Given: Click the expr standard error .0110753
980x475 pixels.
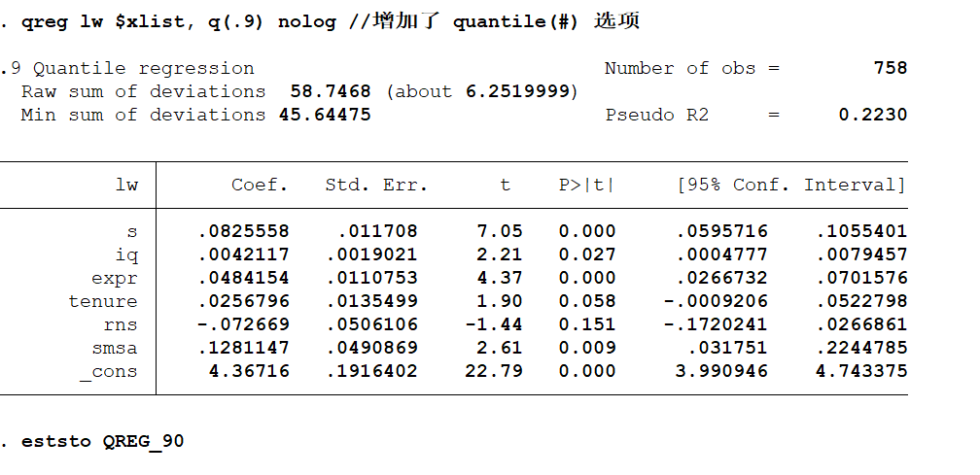Looking at the screenshot, I should pyautogui.click(x=371, y=278).
